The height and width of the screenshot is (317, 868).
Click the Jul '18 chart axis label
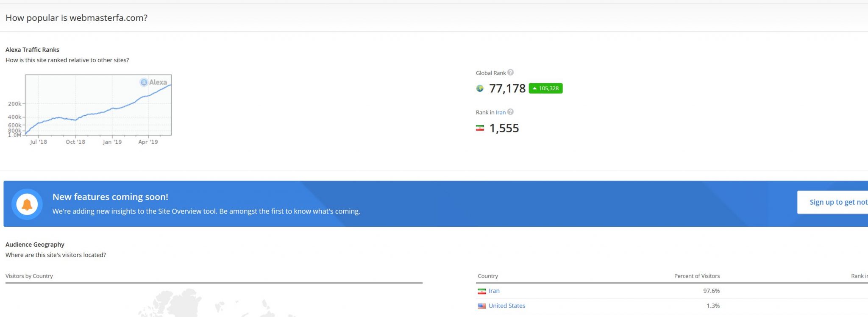tap(38, 142)
